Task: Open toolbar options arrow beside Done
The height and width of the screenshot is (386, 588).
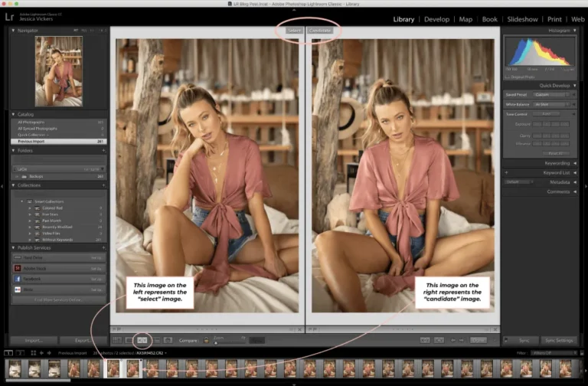Action: [495, 340]
